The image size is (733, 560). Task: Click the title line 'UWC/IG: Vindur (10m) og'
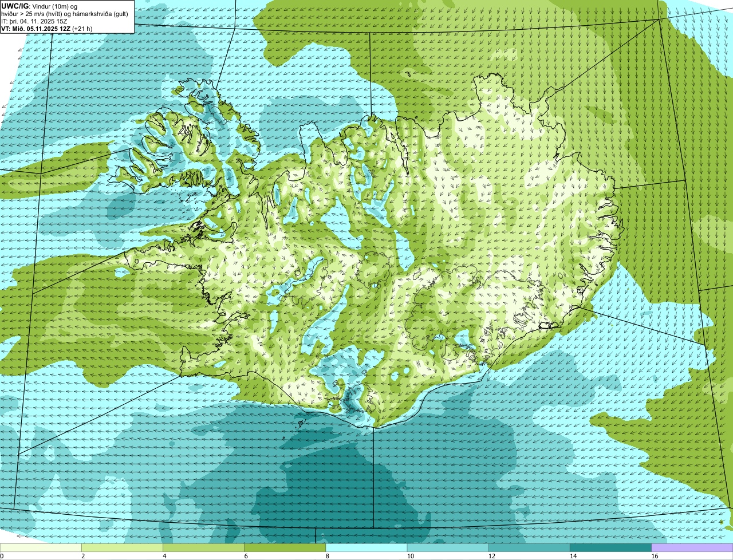click(x=39, y=6)
